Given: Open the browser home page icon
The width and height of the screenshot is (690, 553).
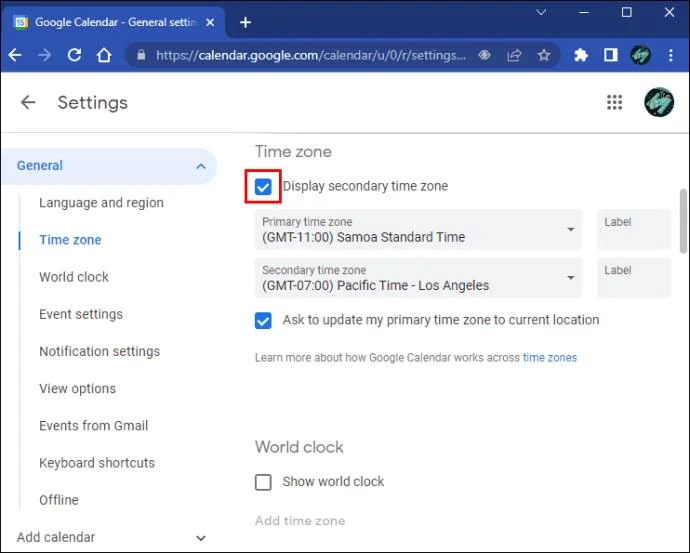Looking at the screenshot, I should pyautogui.click(x=104, y=55).
